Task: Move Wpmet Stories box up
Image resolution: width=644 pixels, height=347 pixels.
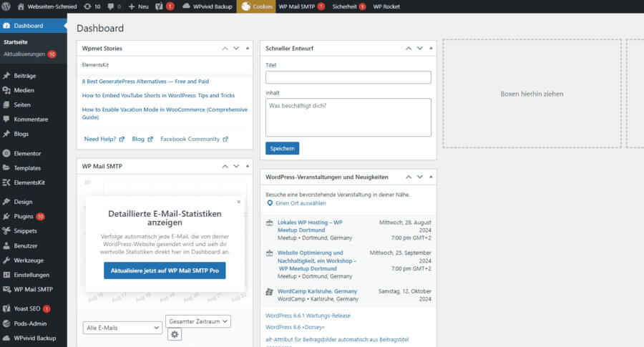Action: tap(225, 49)
